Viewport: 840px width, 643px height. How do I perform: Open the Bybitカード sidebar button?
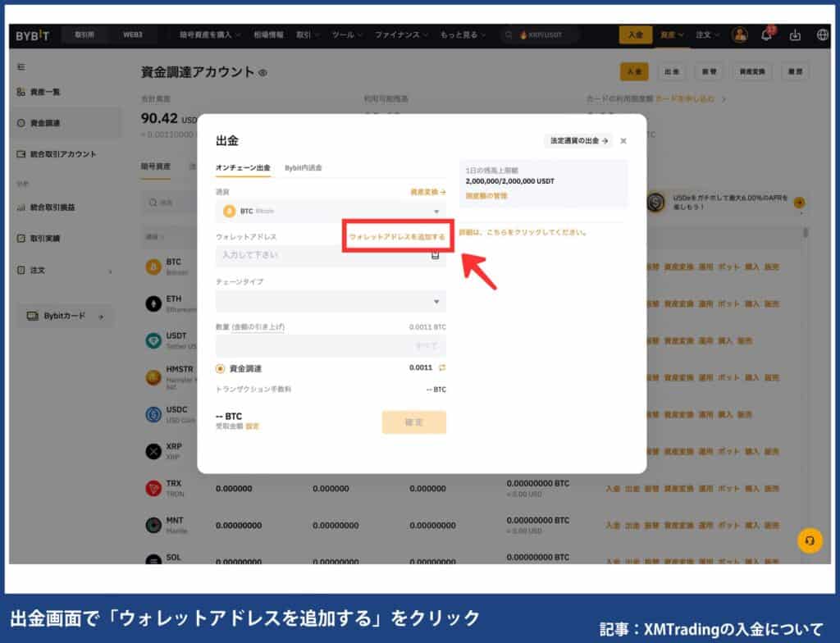tap(65, 316)
